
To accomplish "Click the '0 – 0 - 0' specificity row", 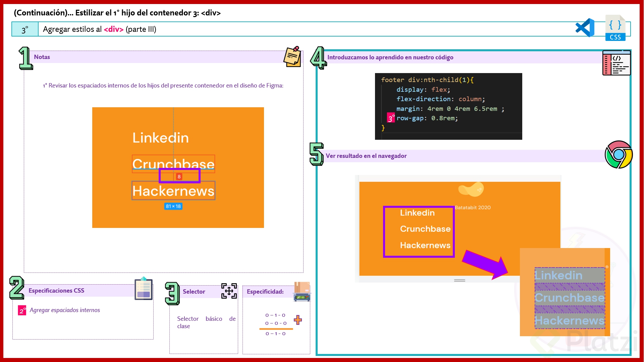I will click(276, 323).
